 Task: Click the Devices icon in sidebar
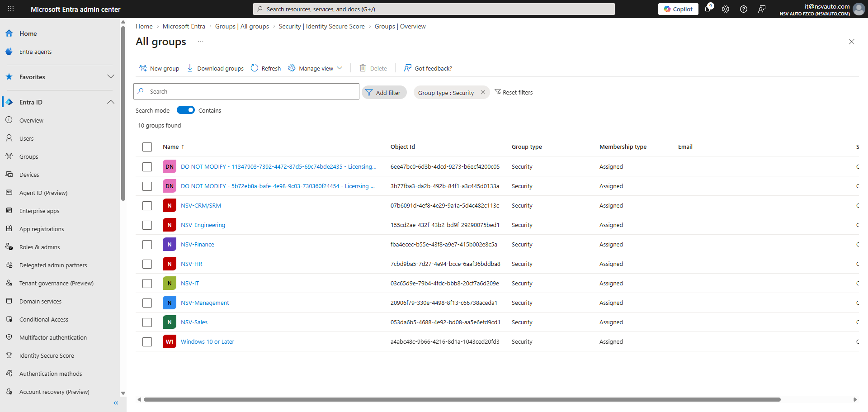point(9,175)
